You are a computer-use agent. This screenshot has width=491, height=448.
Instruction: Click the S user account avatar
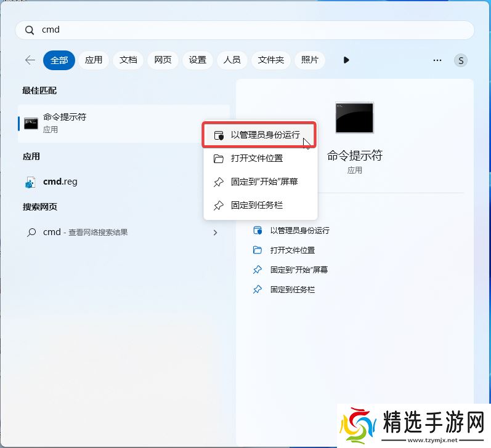[461, 60]
